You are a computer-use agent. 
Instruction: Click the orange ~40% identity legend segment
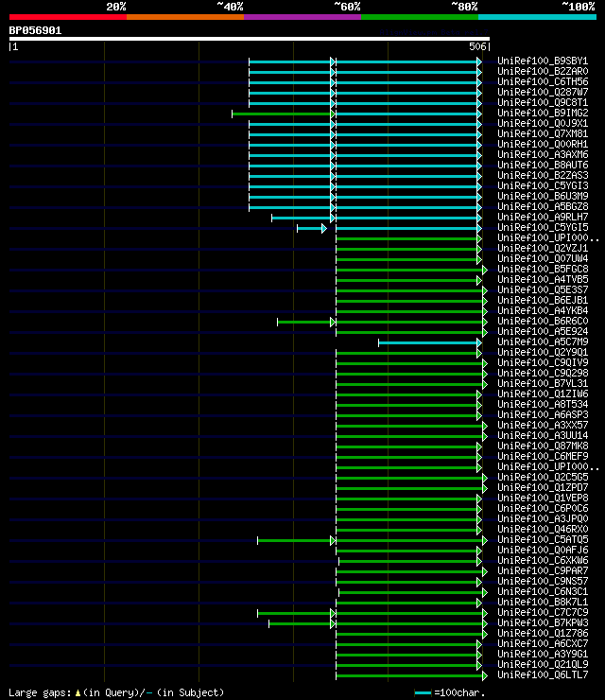185,17
